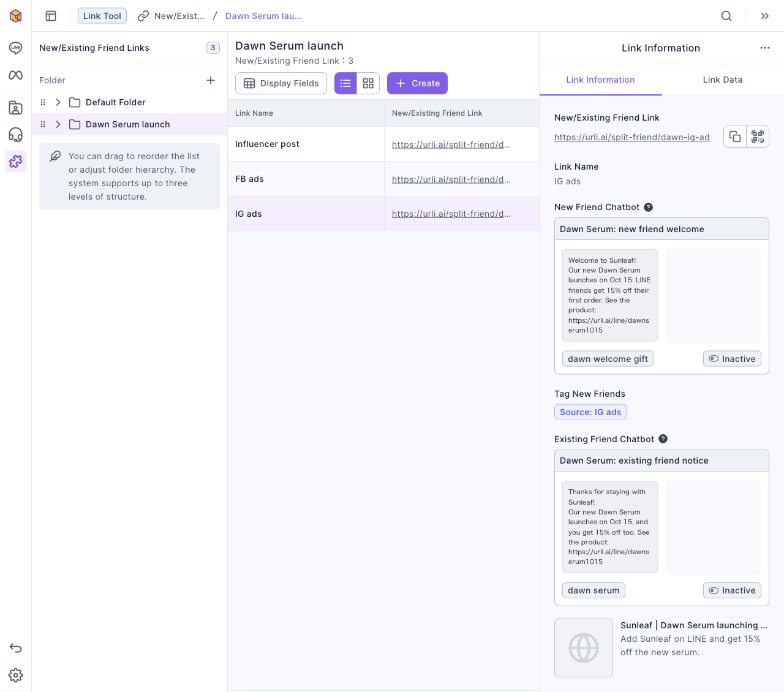Open the dawn-ig-ad link URL
The width and height of the screenshot is (784, 692).
point(632,137)
